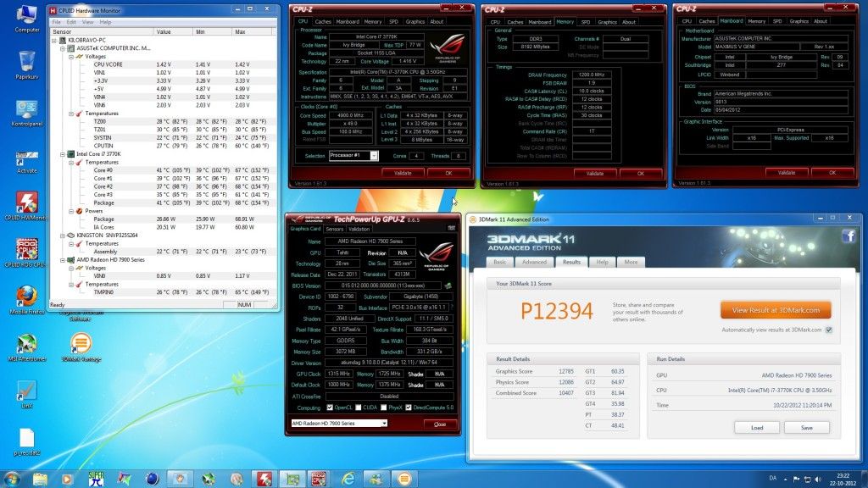
Task: Uncheck Automatically view results at 3DMark.com
Action: [x=829, y=330]
